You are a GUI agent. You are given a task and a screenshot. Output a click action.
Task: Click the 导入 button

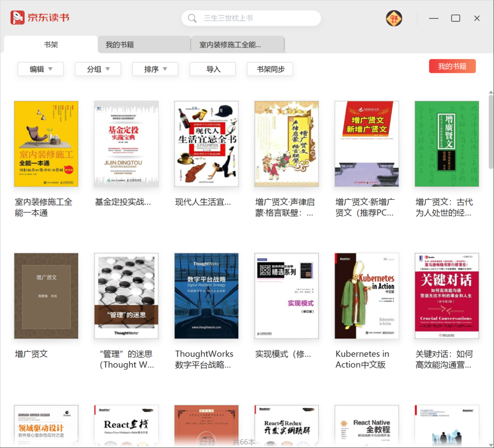click(213, 69)
